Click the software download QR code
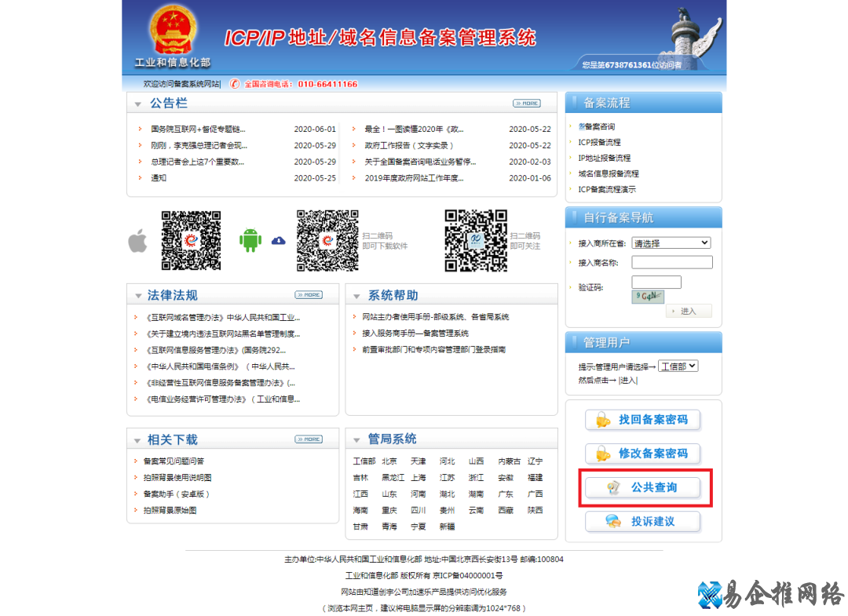This screenshot has width=848, height=616. click(329, 241)
